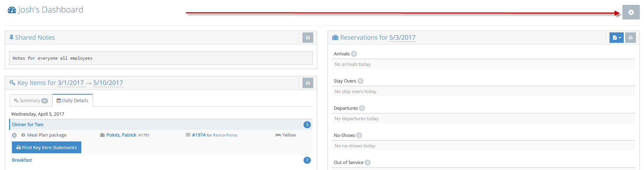644x170 pixels.
Task: Click the Reservations suitcase icon
Action: (335, 38)
